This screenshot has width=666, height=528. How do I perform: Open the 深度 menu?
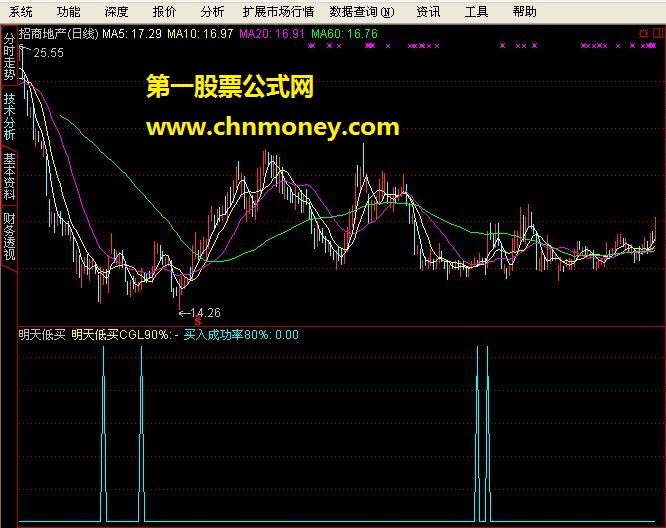(x=116, y=12)
